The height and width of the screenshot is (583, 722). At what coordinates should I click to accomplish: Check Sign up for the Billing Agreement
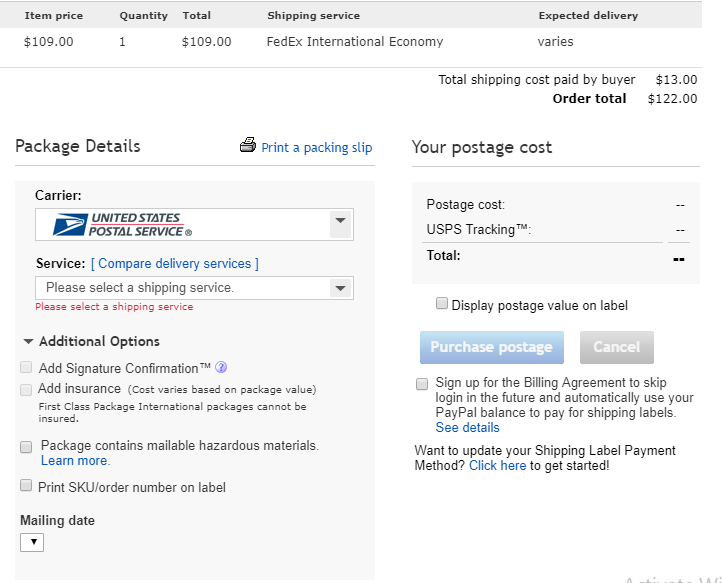[x=422, y=384]
